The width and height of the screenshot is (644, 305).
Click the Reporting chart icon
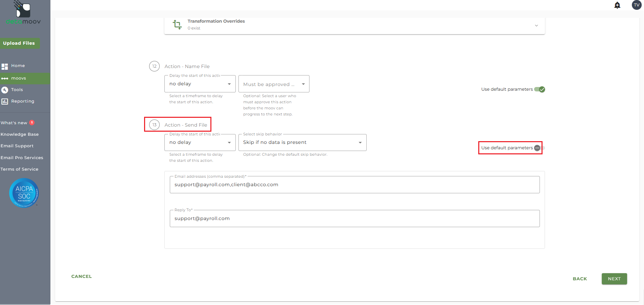5,102
